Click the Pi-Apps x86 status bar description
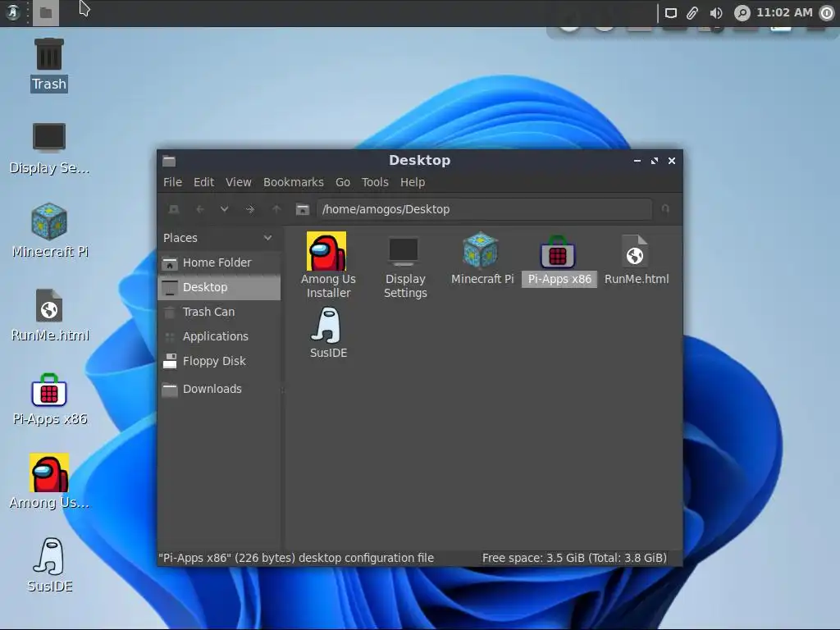This screenshot has width=840, height=630. point(296,558)
